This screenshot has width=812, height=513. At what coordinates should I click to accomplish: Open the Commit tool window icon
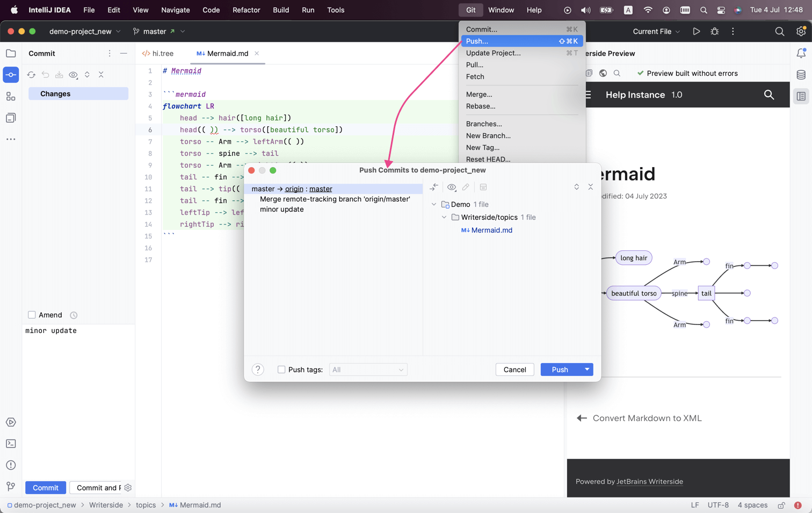point(11,75)
